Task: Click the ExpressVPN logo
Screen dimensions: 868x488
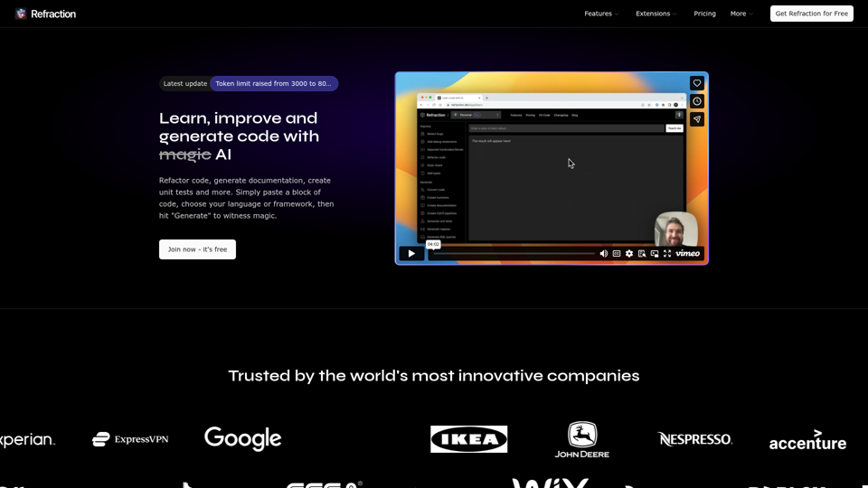Action: (x=130, y=439)
